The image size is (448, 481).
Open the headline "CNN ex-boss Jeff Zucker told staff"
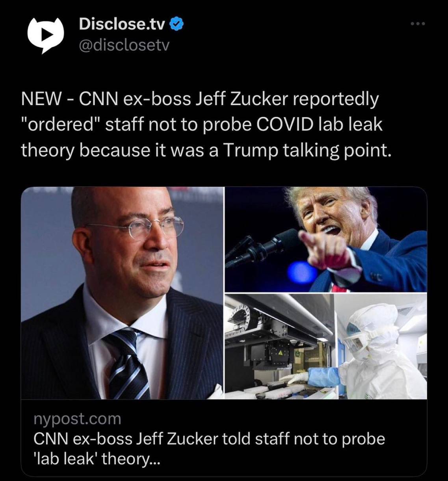(x=209, y=439)
